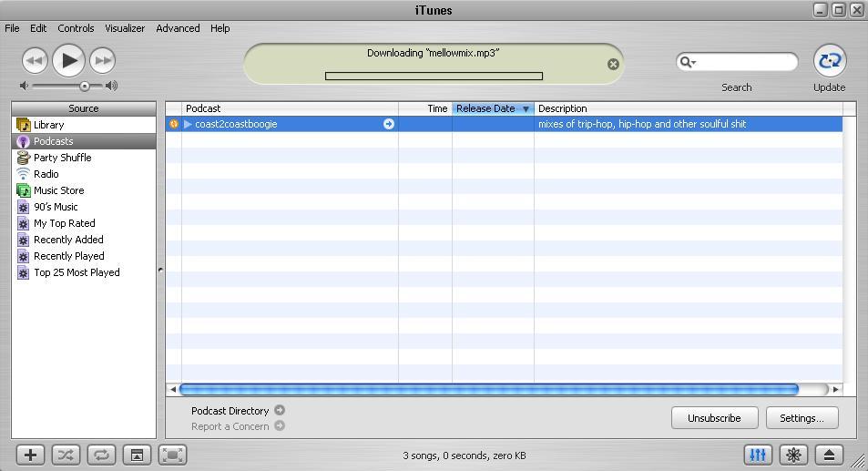868x471 pixels.
Task: Open the Advanced menu
Action: pyautogui.click(x=178, y=28)
